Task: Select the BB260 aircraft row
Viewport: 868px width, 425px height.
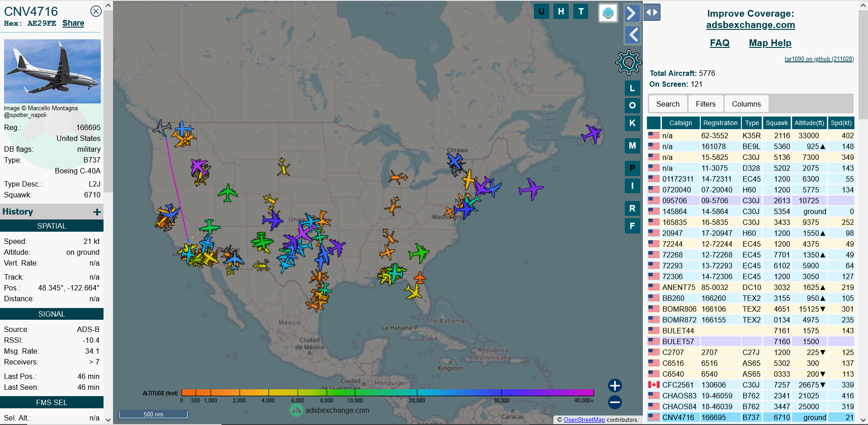Action: pos(750,298)
